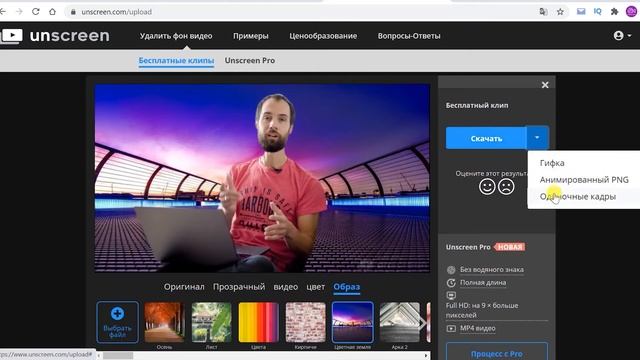Screen dimensions: 640x360
Task: Open the extensions puzzle icon
Action: coord(614,11)
